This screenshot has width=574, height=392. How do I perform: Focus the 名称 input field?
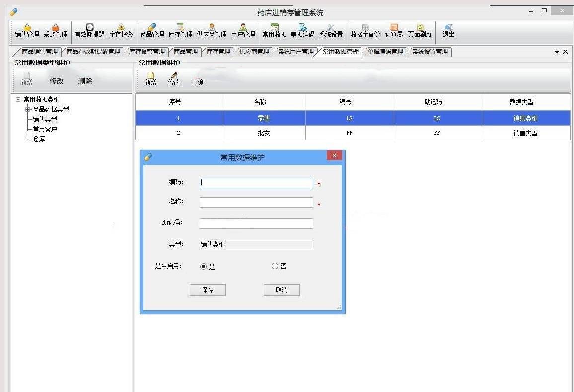click(x=256, y=202)
